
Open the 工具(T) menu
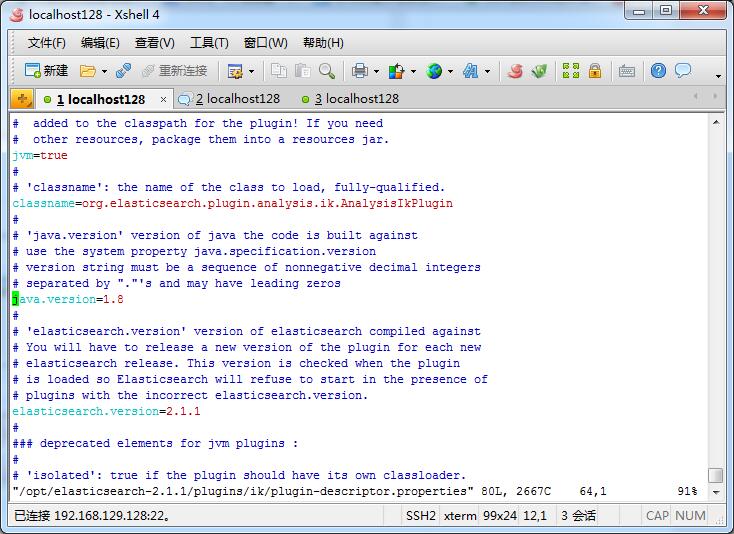(x=209, y=43)
